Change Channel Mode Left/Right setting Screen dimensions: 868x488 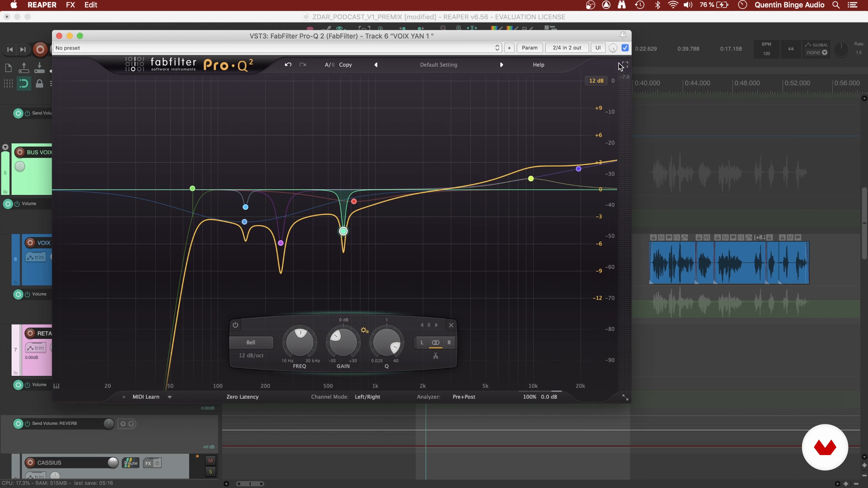[367, 397]
